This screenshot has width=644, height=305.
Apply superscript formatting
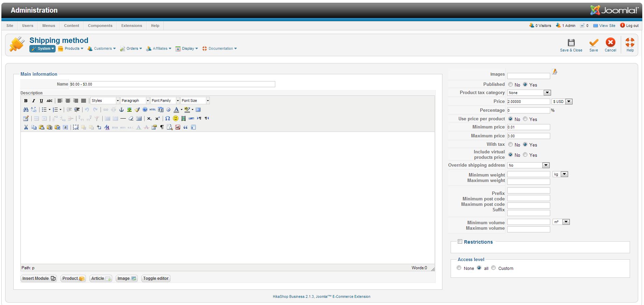(158, 118)
